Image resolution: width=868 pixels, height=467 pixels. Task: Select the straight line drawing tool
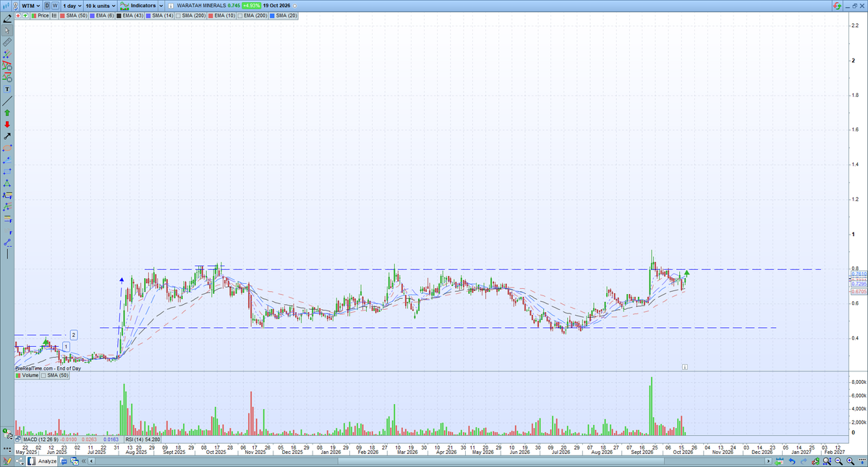(7, 101)
